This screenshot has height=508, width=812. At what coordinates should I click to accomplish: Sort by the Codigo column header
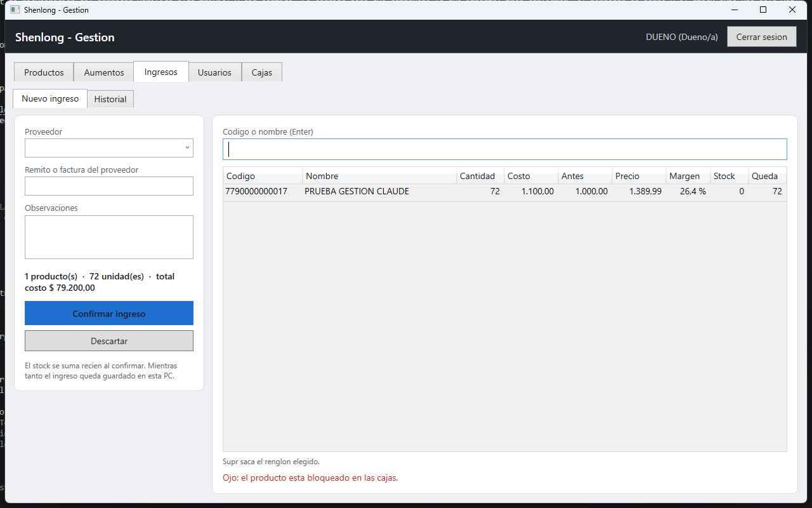pyautogui.click(x=263, y=176)
